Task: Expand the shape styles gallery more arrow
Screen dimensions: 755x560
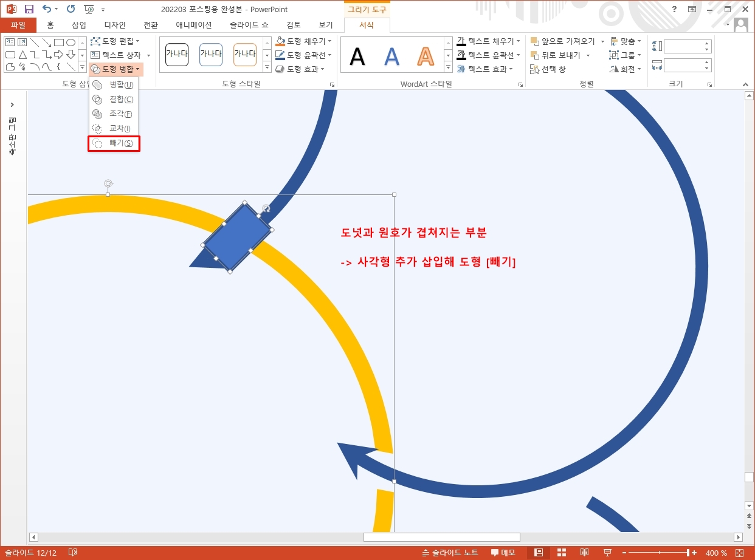Action: [x=267, y=67]
